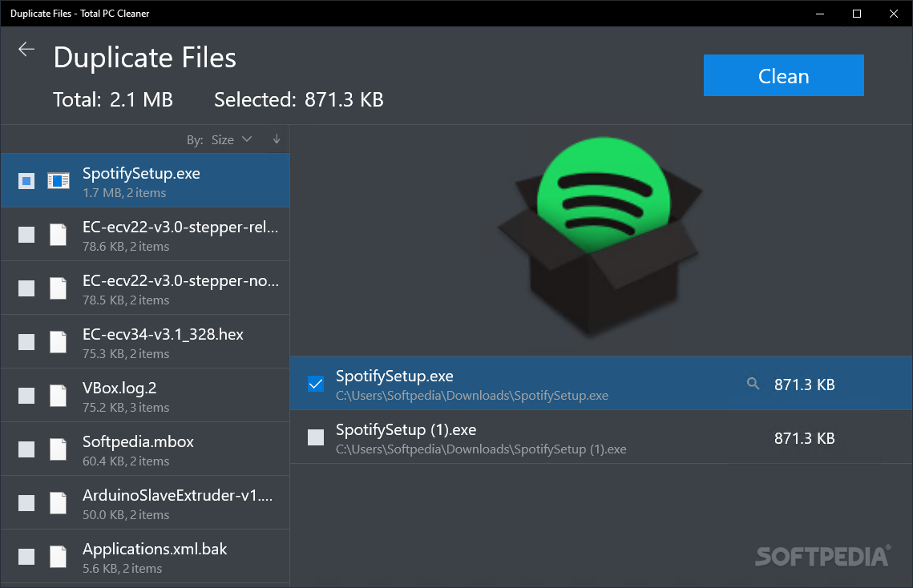Click '1.7 MB, 2 items' under SpotifySetup.exe
Screen dimensions: 913x588
click(x=124, y=193)
